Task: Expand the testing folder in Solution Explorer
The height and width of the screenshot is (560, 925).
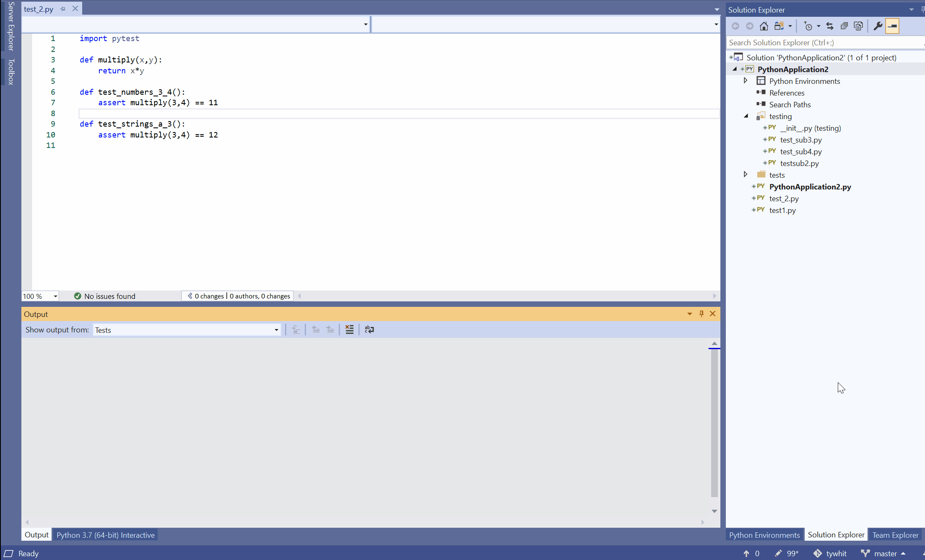Action: point(747,116)
